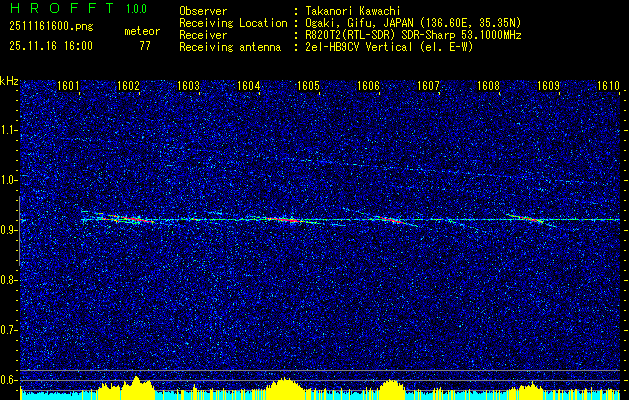Click the yellow amplitude peak below 1606

(391, 390)
